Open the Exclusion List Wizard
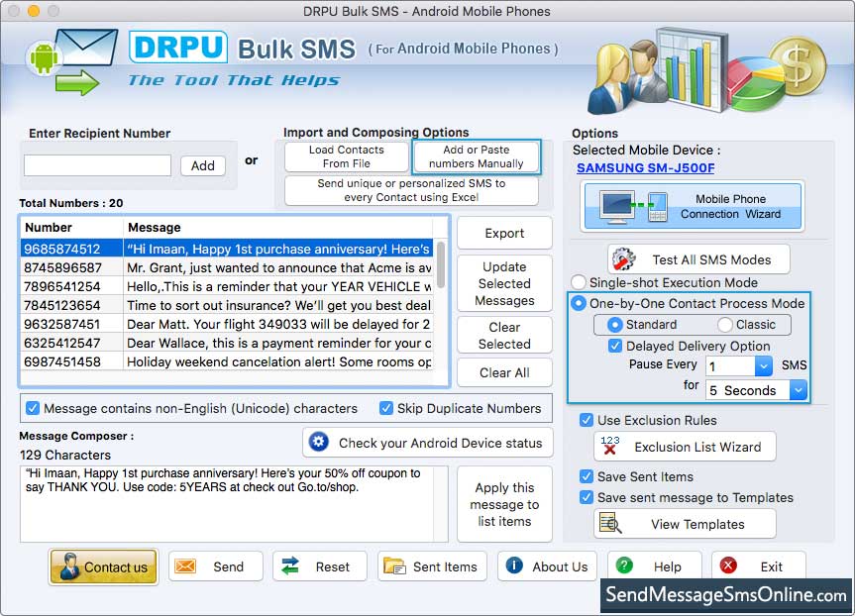 (x=685, y=447)
